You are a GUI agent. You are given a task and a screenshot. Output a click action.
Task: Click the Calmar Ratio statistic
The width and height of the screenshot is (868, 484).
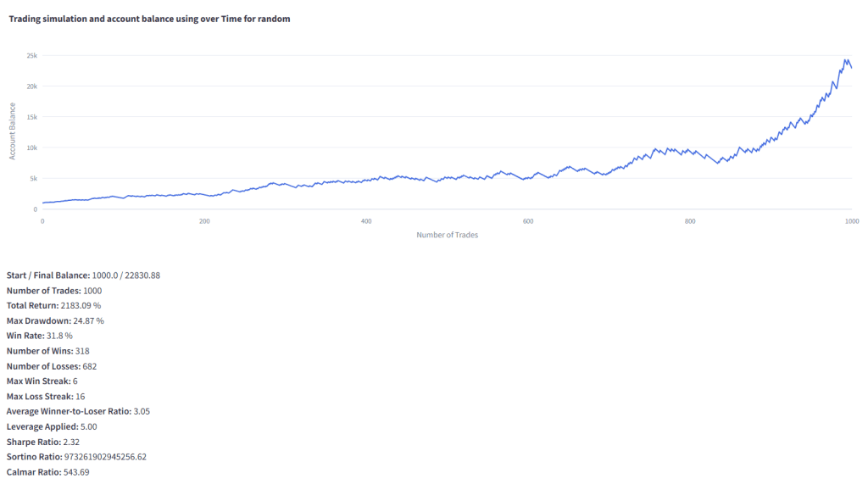[47, 472]
